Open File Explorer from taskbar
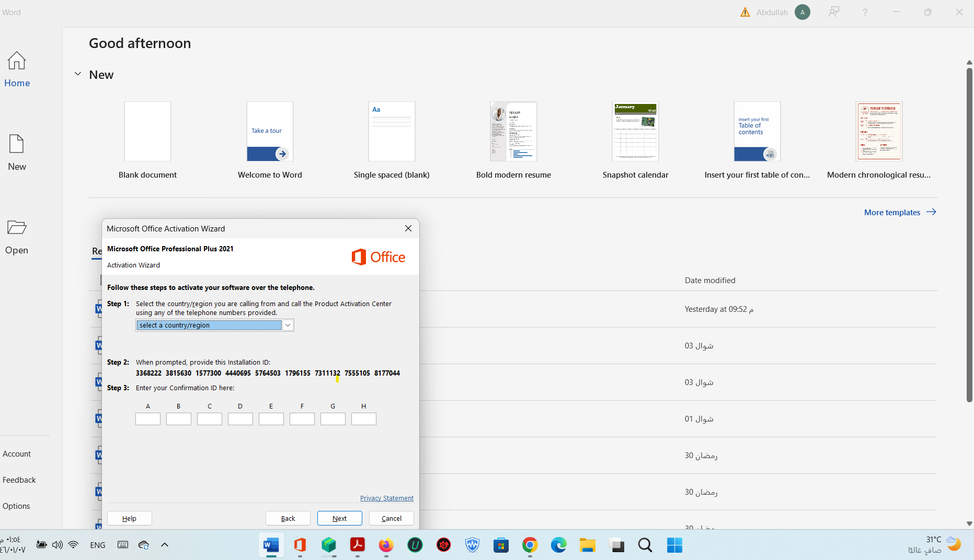 tap(588, 545)
